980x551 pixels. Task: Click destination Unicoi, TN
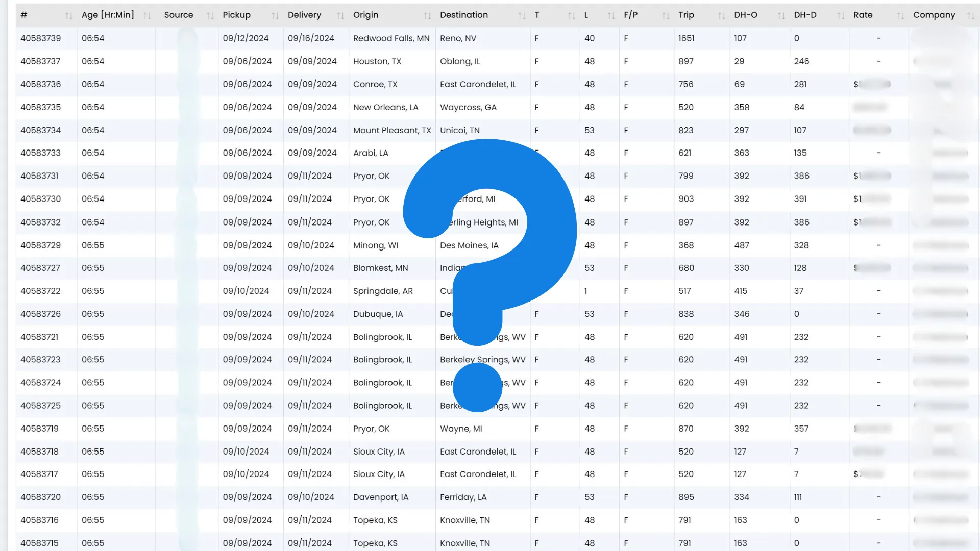459,130
